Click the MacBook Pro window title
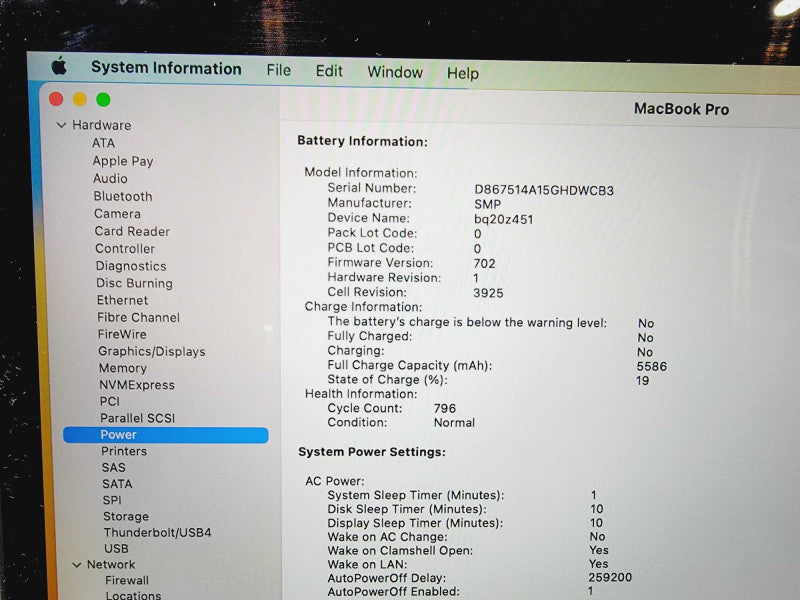The image size is (800, 600). tap(681, 109)
